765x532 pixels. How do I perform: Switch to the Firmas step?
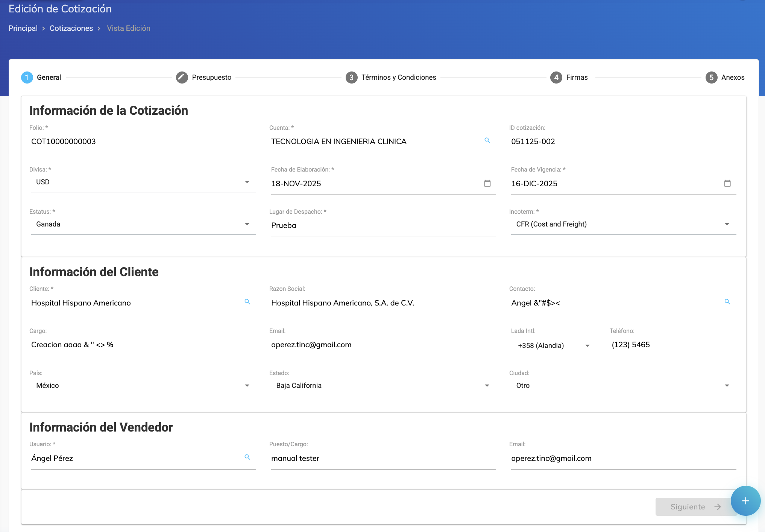(577, 78)
